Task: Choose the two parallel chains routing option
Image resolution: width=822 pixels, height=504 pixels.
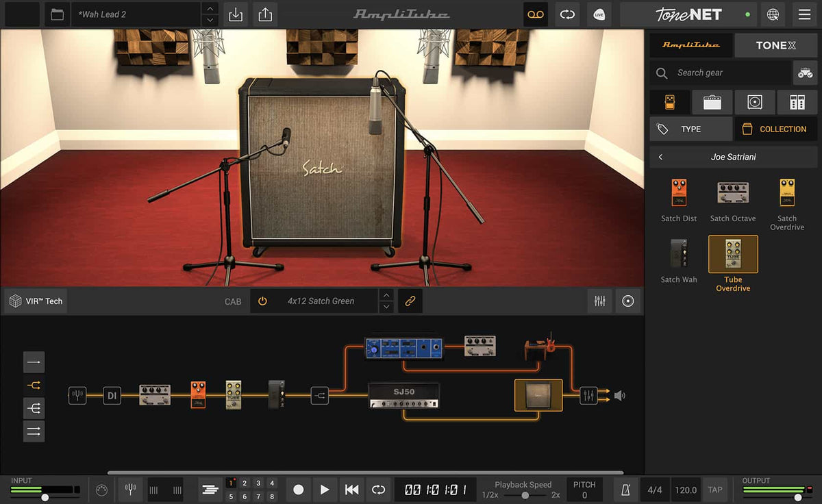Action: pyautogui.click(x=34, y=431)
